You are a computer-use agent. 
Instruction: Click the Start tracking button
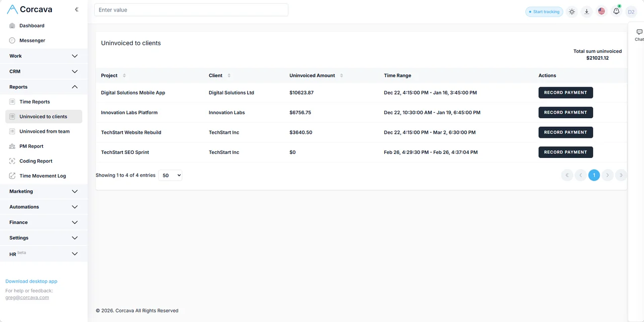544,12
